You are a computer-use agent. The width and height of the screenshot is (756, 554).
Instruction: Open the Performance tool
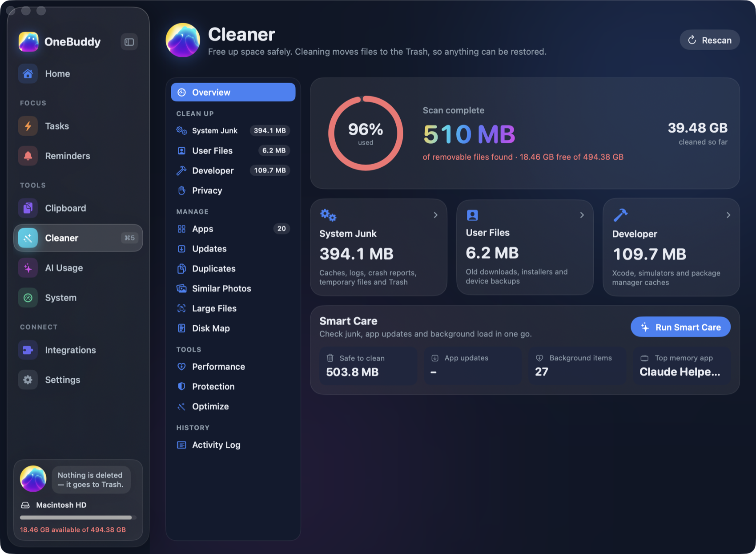click(x=233, y=367)
